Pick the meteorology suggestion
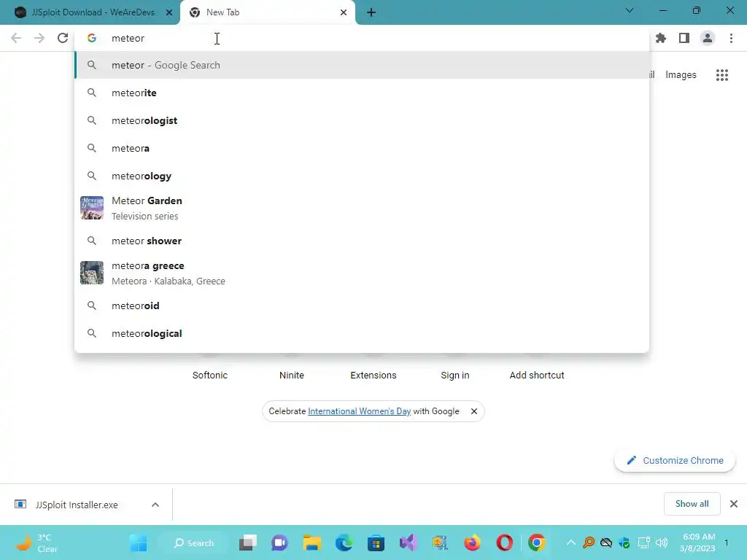Image resolution: width=747 pixels, height=560 pixels. coord(362,176)
